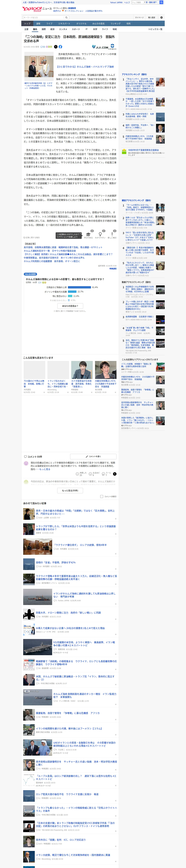Click the first commenter's purple avatar
Screen dimensions: 186x868
26,463
